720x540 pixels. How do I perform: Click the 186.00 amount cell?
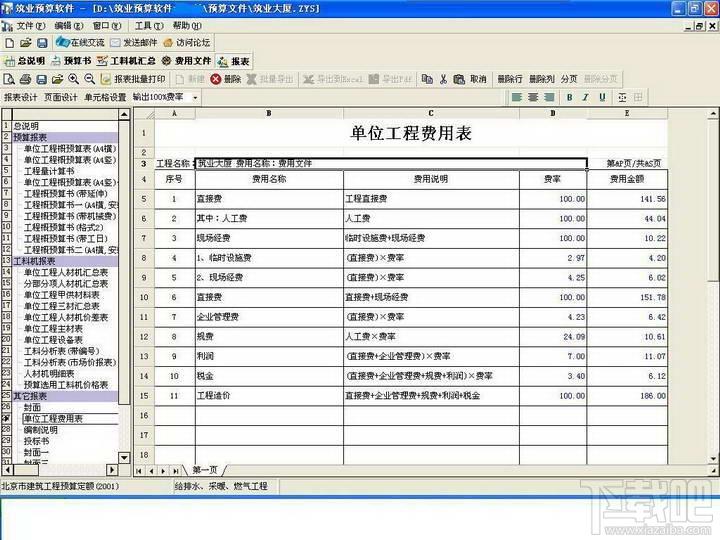pyautogui.click(x=627, y=396)
